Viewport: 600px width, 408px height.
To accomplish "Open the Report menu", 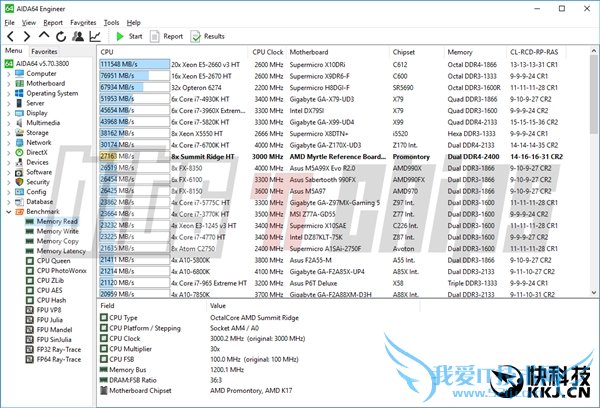I will coord(53,23).
